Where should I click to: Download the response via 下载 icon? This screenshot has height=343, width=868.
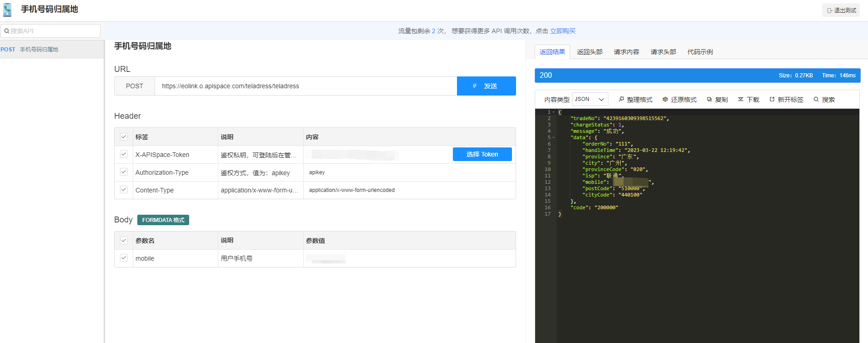pyautogui.click(x=741, y=99)
